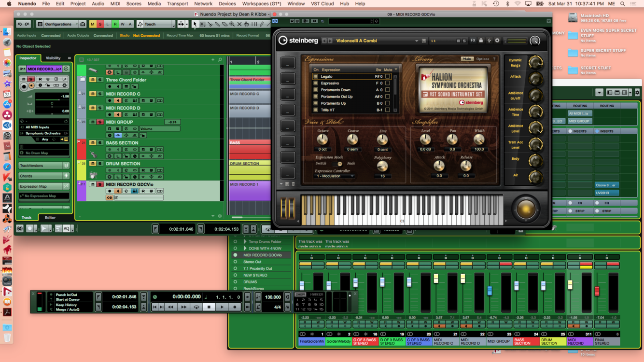This screenshot has height=362, width=644.
Task: Click the Undo arrow in Nuendo toolbar
Action: pyautogui.click(x=20, y=24)
